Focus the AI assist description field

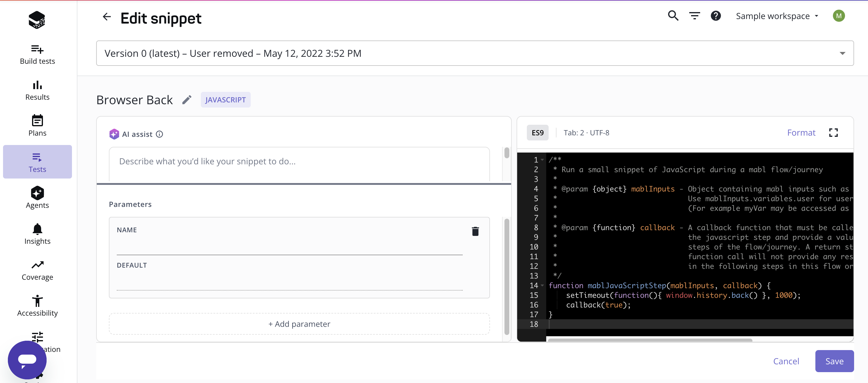pyautogui.click(x=299, y=164)
